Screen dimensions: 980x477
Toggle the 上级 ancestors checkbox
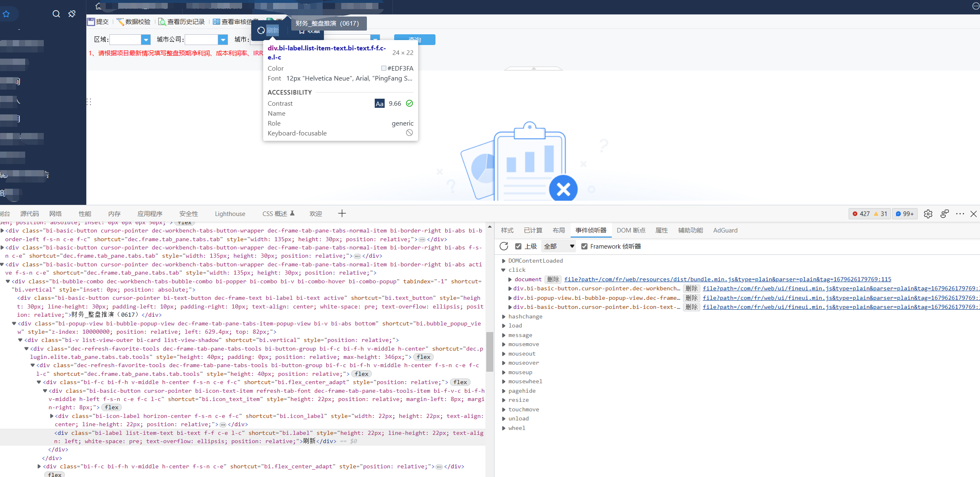(x=518, y=246)
